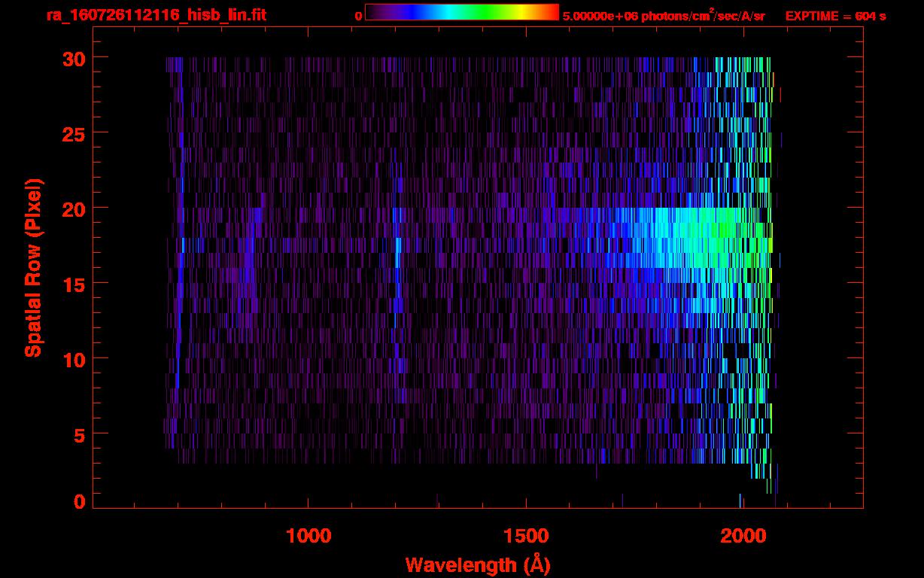This screenshot has width=924, height=578.
Task: Click the dark purple start of the color bar
Action: click(373, 12)
